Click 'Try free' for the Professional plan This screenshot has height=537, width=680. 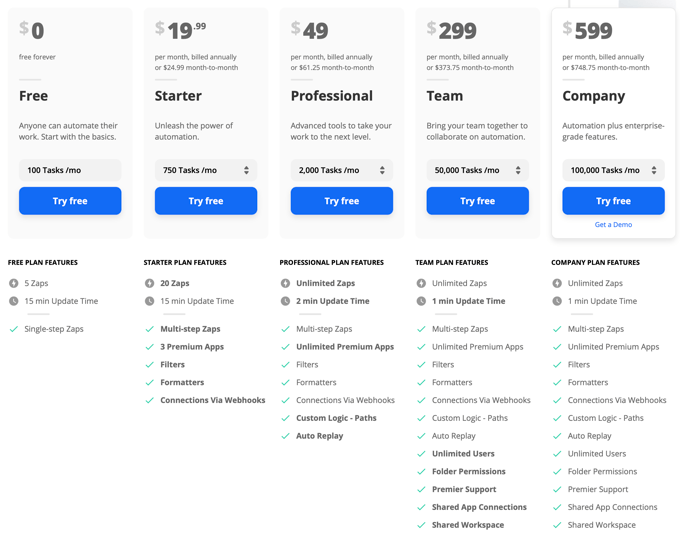pos(342,201)
